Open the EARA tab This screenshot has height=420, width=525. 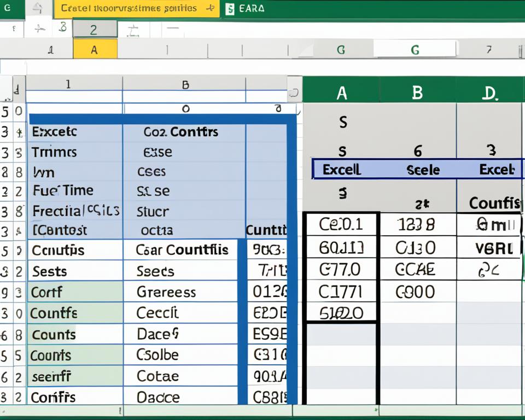point(252,8)
